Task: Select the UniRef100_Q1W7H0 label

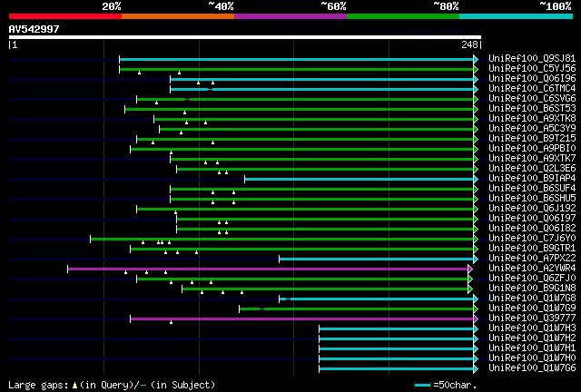Action: tap(532, 358)
